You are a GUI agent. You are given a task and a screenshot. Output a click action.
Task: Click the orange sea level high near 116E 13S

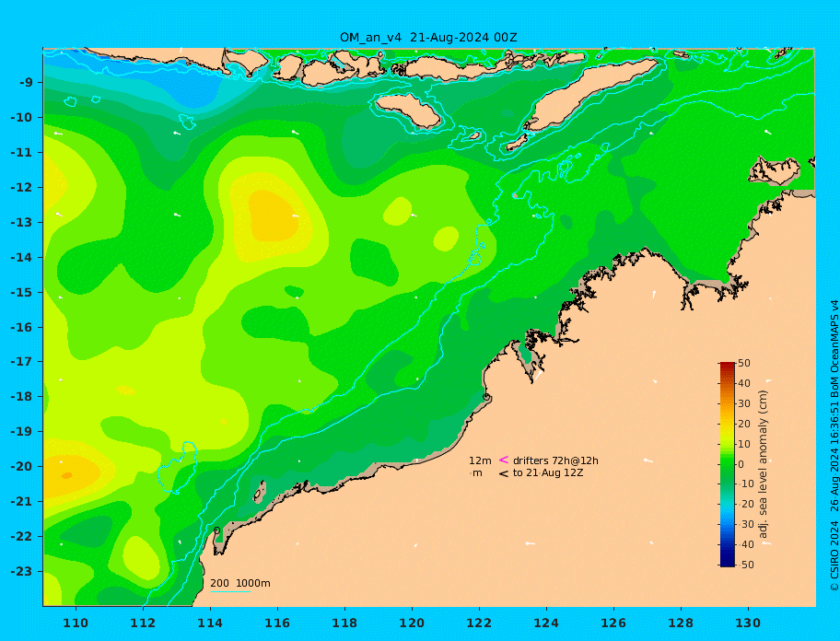tap(274, 216)
